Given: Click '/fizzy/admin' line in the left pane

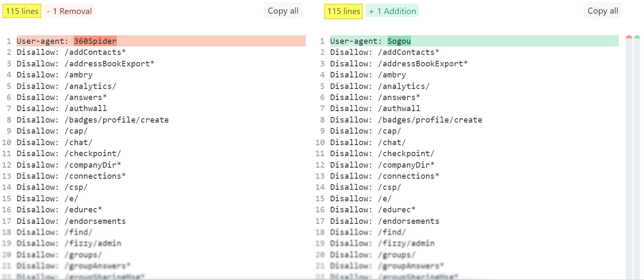Looking at the screenshot, I should tap(69, 243).
